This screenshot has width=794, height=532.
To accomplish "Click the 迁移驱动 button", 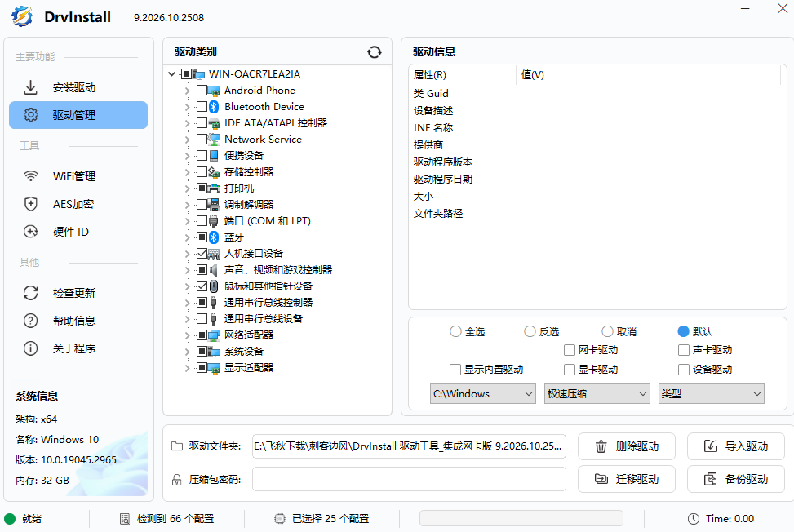I will coord(627,479).
